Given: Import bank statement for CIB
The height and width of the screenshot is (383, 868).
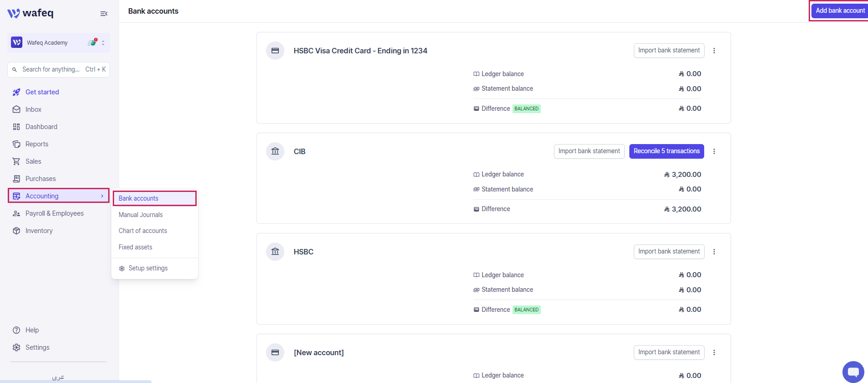Looking at the screenshot, I should (x=589, y=151).
